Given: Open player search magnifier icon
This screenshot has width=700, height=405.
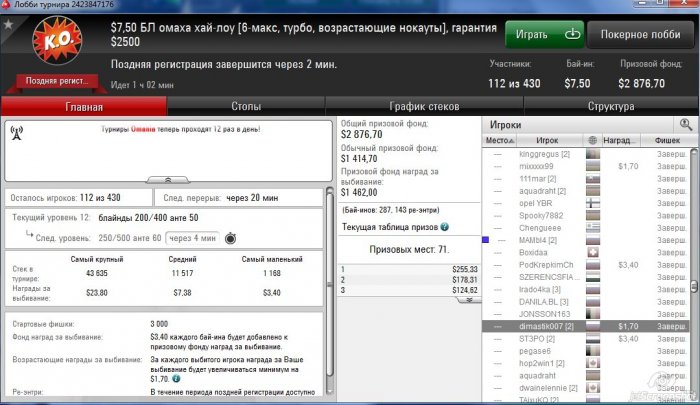Looking at the screenshot, I should pyautogui.click(x=686, y=125).
